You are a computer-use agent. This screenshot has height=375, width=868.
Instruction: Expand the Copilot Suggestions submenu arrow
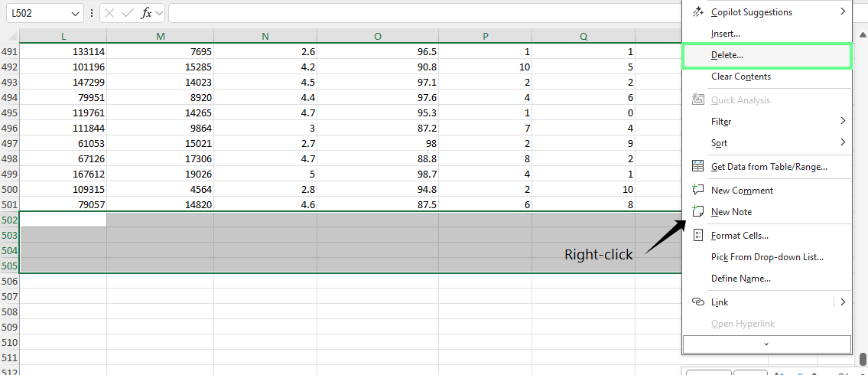(x=843, y=11)
